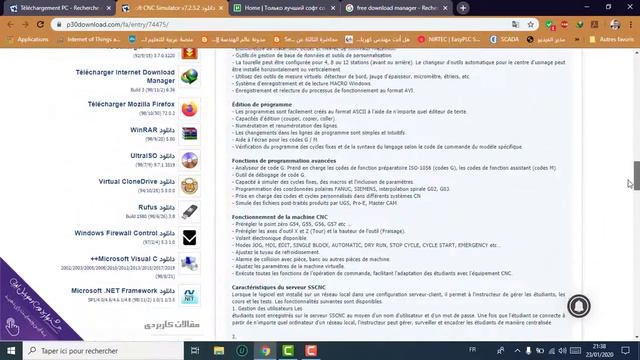Click the page vertical scrollbar thumb

(636, 176)
